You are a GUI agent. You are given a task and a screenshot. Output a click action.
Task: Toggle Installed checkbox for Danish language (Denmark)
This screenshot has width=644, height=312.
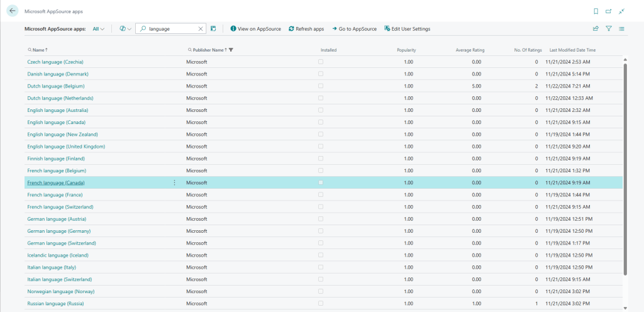click(x=320, y=74)
